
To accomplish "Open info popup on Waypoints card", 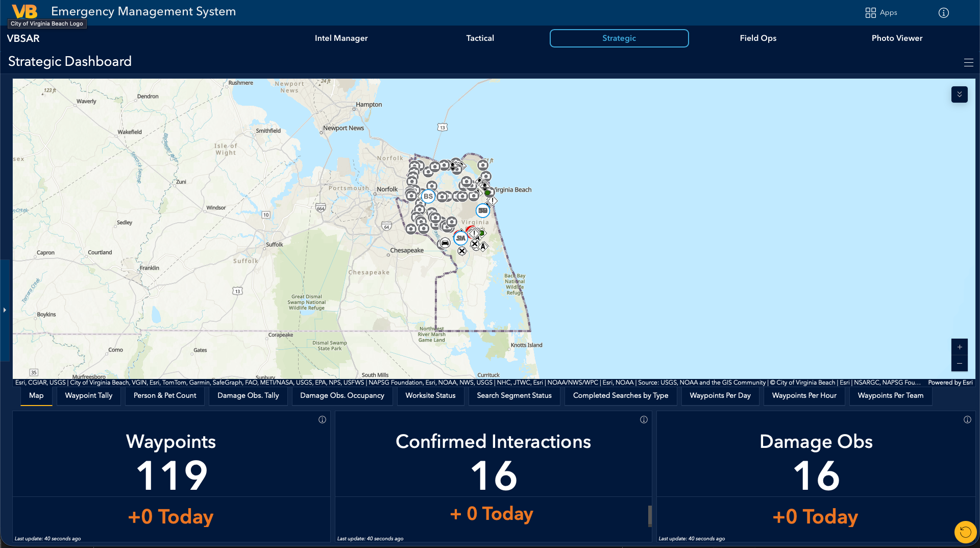I will [322, 419].
